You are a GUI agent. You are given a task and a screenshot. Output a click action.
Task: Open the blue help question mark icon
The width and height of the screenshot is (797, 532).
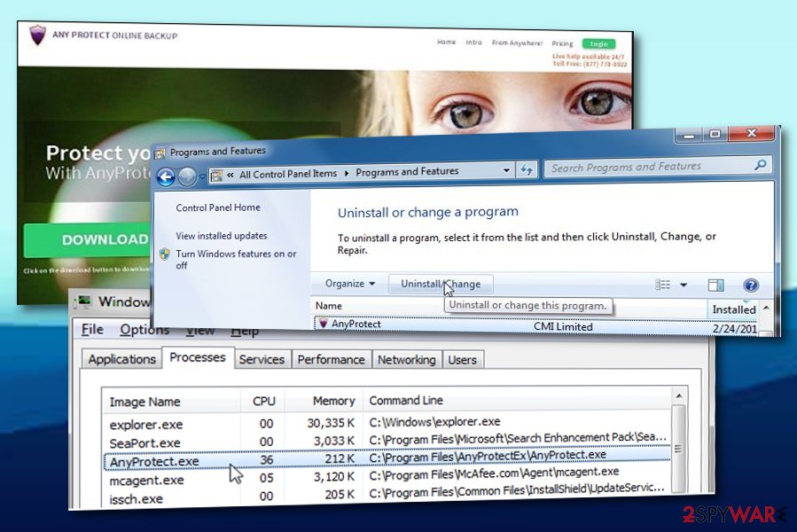[751, 285]
